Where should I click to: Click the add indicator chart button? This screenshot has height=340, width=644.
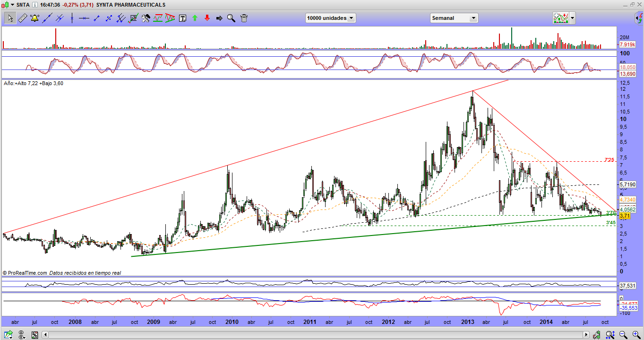pyautogui.click(x=560, y=18)
